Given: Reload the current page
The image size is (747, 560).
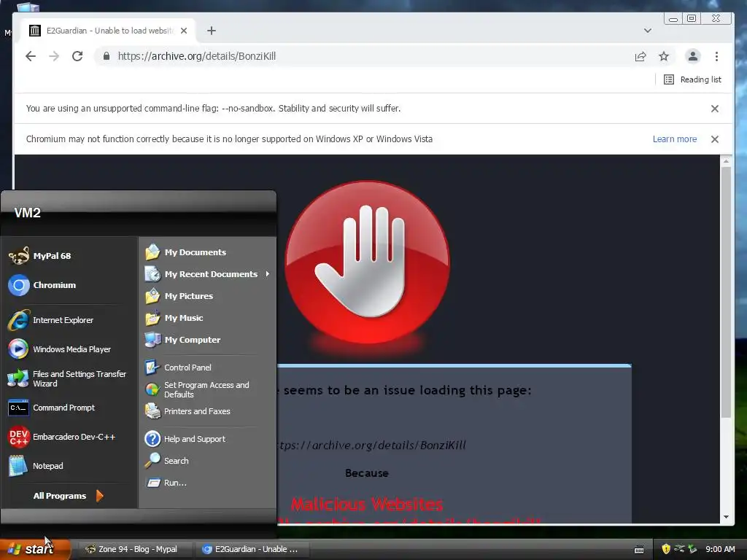Looking at the screenshot, I should click(77, 56).
